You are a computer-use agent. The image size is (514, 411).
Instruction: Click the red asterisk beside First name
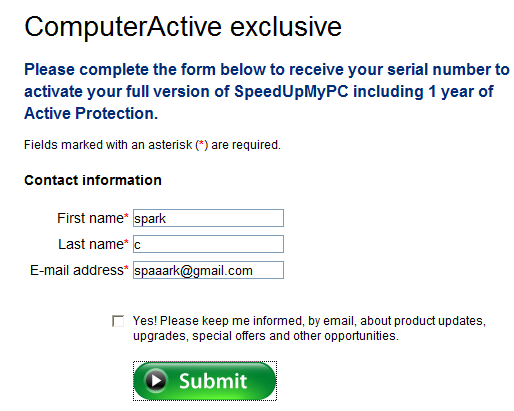[126, 216]
